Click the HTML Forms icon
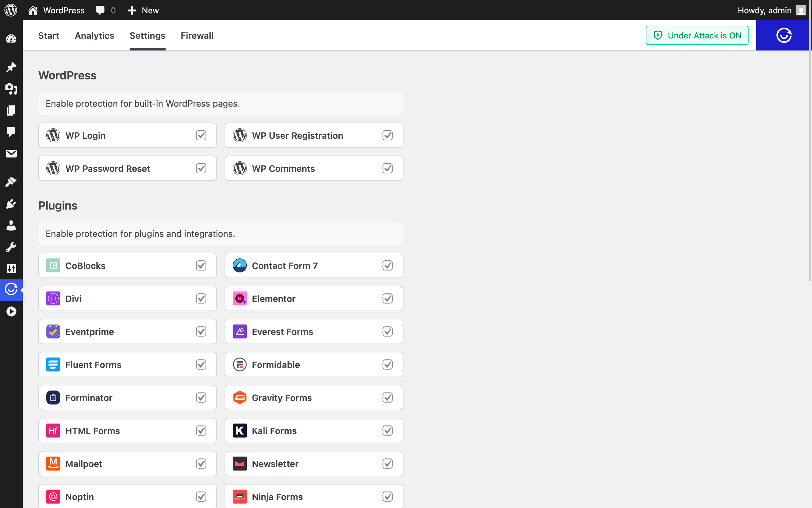 click(x=53, y=431)
